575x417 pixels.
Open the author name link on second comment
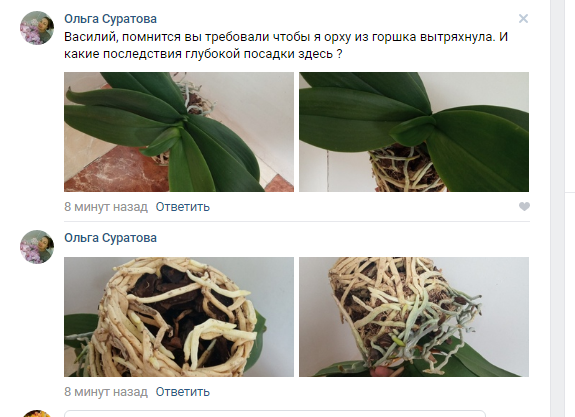tap(110, 238)
